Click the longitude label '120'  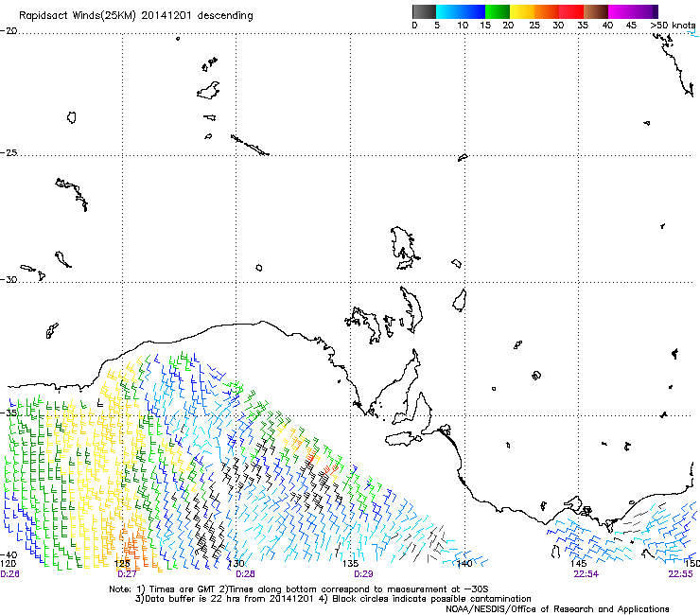(8, 564)
